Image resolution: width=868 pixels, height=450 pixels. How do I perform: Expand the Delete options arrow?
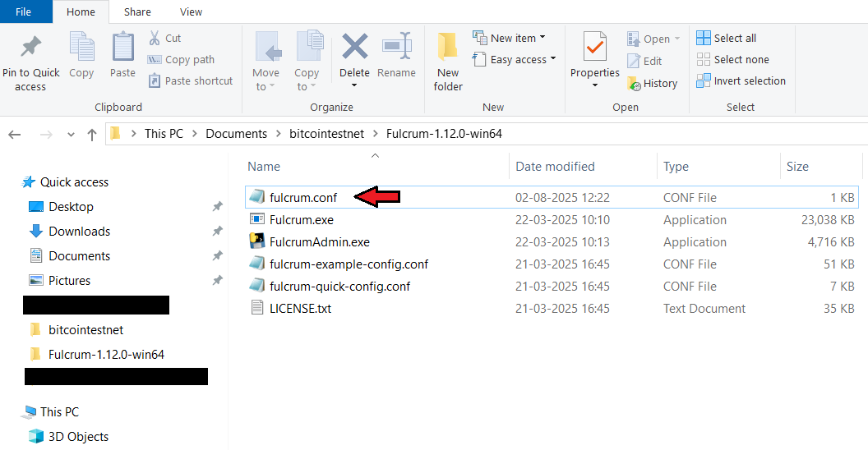354,85
